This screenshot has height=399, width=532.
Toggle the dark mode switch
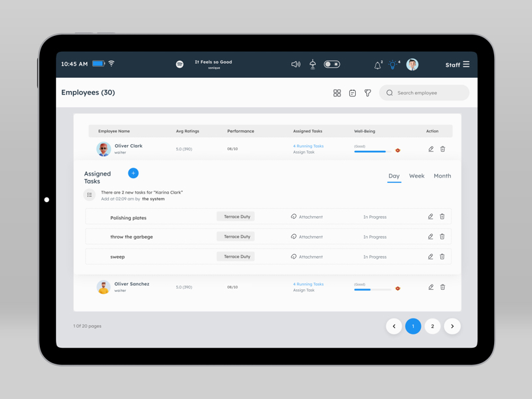(x=332, y=65)
